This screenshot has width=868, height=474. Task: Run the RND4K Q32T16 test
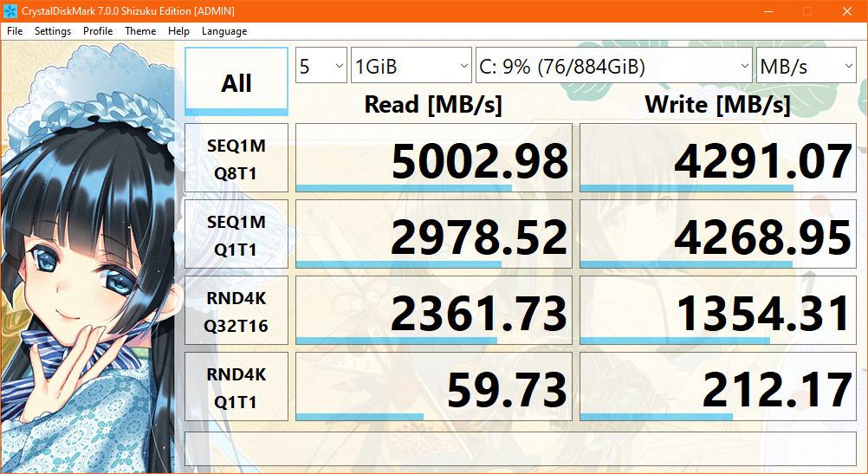click(x=236, y=310)
